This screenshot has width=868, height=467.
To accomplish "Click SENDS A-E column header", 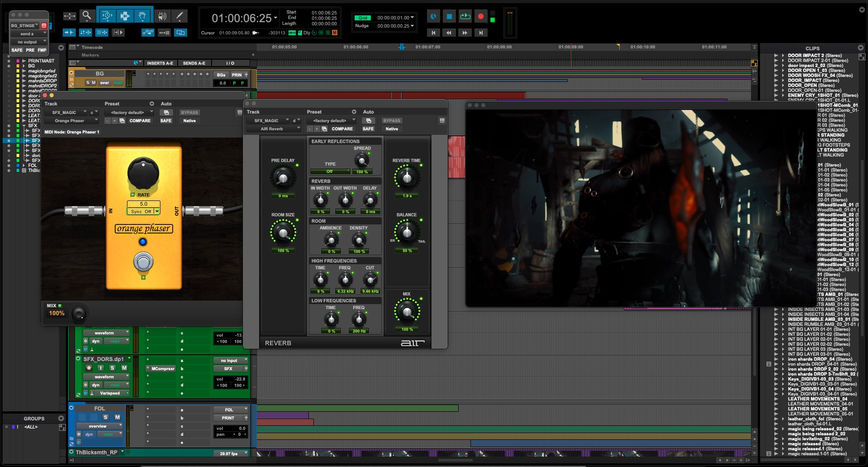I will tap(194, 63).
